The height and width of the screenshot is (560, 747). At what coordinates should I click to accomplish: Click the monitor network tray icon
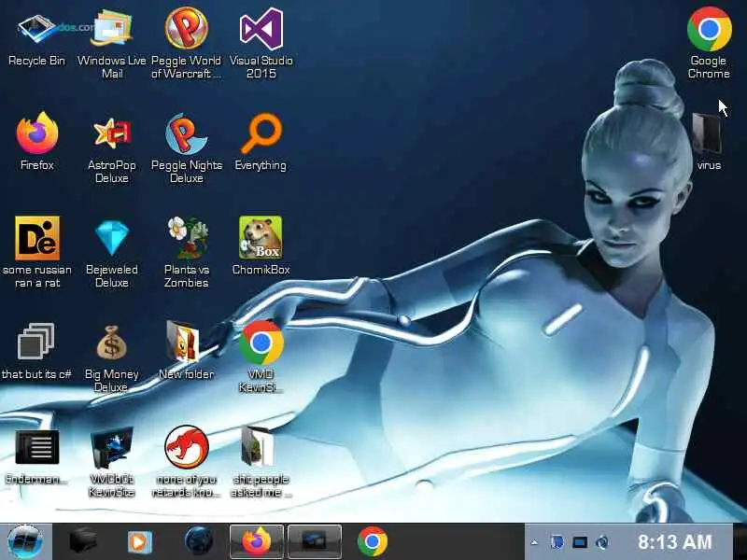pyautogui.click(x=580, y=542)
